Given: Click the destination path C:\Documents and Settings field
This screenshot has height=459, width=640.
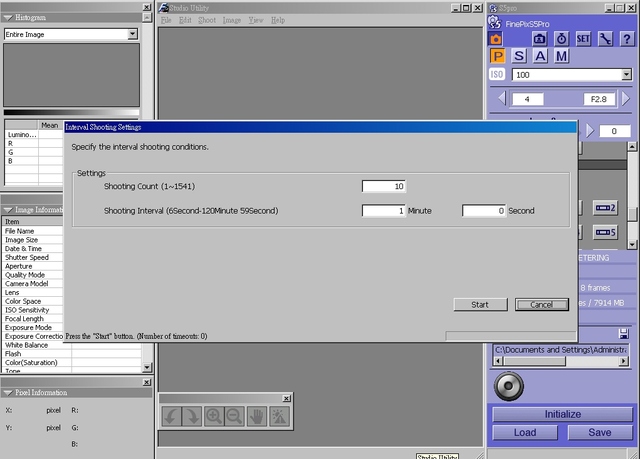Looking at the screenshot, I should 561,350.
